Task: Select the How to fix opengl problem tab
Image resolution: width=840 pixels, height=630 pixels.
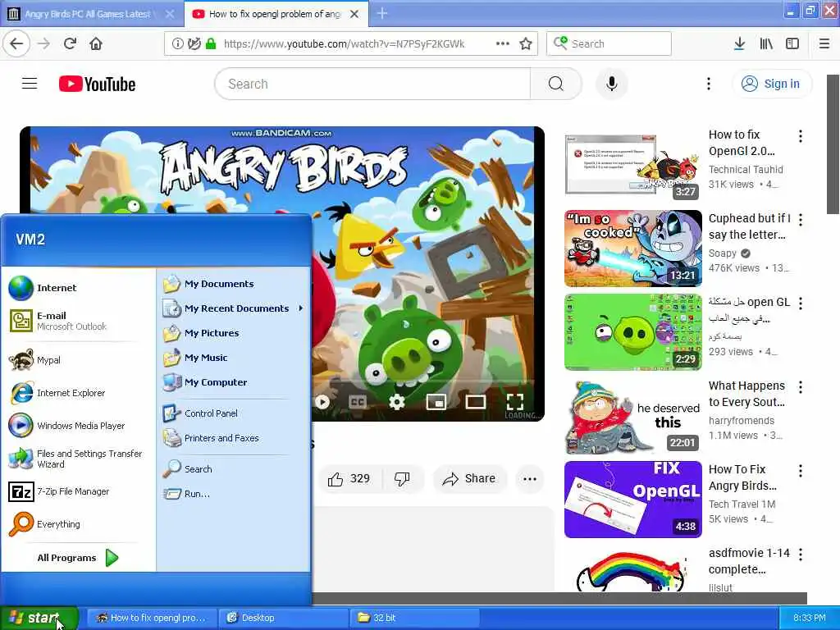Action: 274,14
